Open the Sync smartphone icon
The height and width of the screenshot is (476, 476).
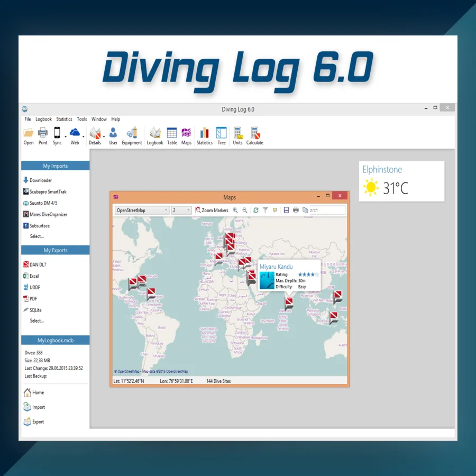57,133
